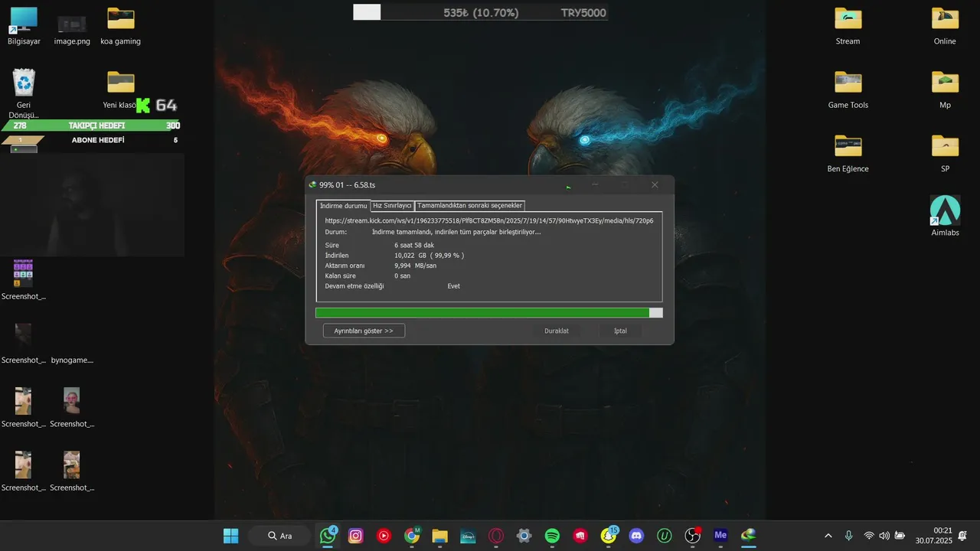
Task: Open Adobe Media Encoder taskbar icon
Action: 720,536
